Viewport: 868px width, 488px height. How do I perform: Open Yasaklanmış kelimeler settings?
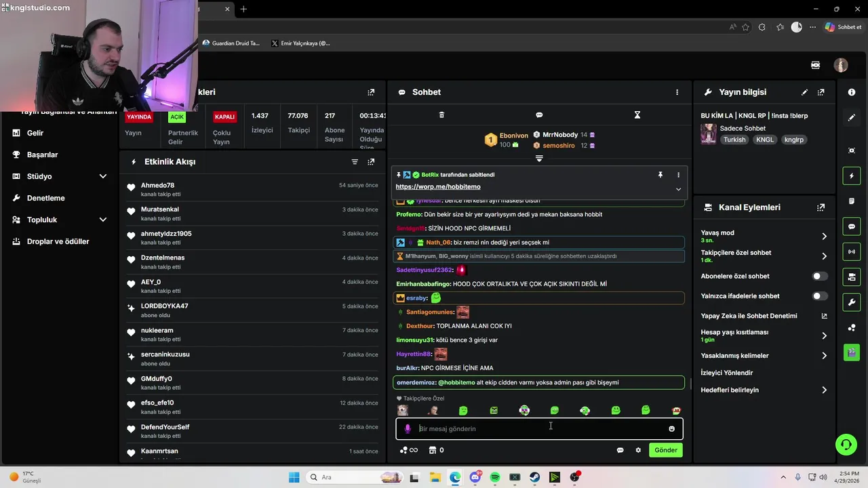pyautogui.click(x=764, y=356)
